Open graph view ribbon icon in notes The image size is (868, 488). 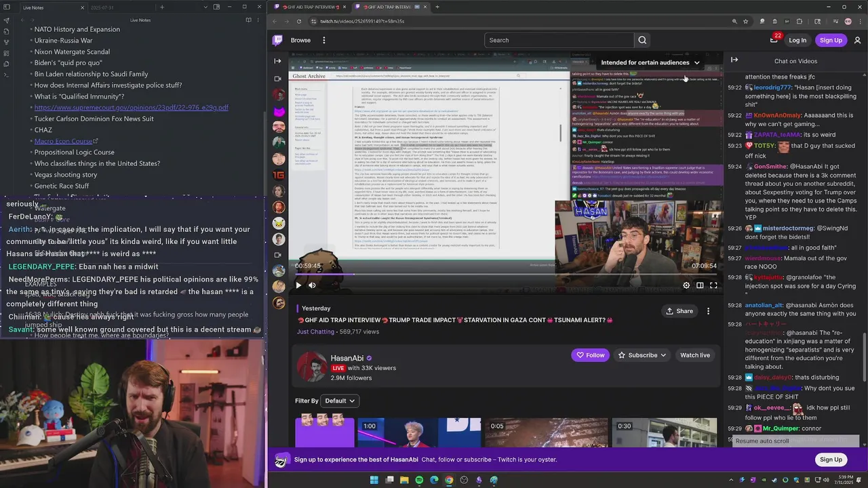(7, 42)
